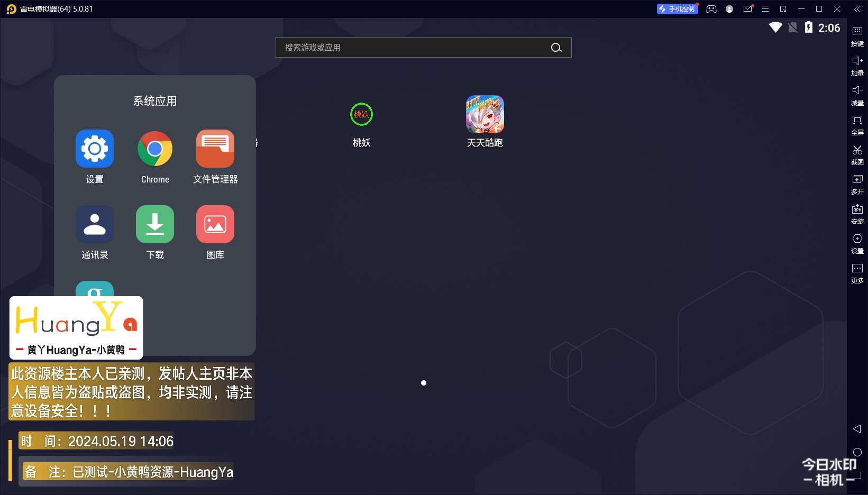
Task: Click the home page indicator dot
Action: pos(424,383)
